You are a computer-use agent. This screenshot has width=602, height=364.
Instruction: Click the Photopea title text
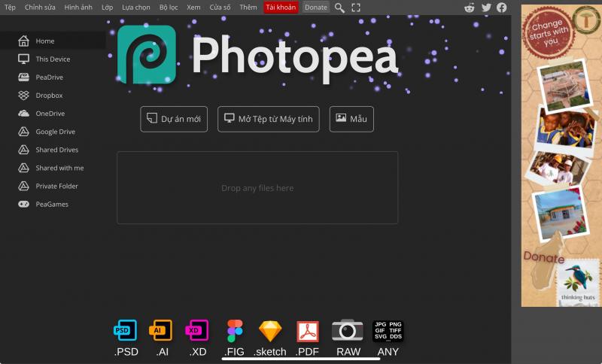pyautogui.click(x=295, y=59)
